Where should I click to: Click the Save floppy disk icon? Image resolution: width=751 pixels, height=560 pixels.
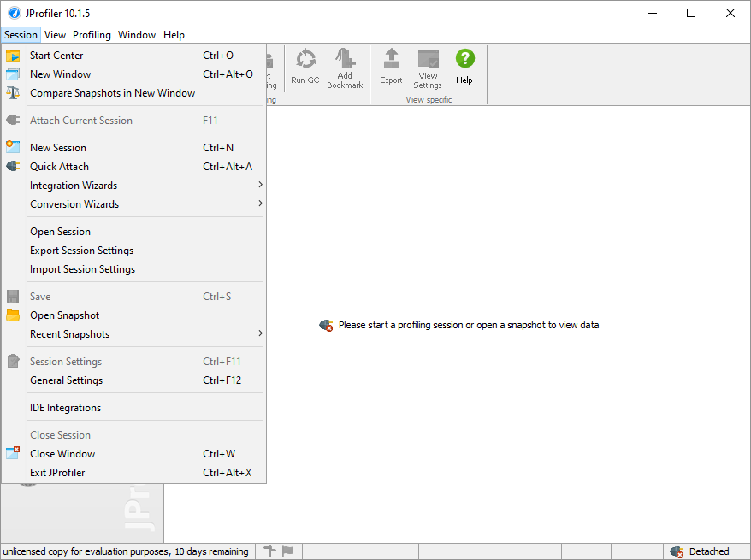click(13, 297)
